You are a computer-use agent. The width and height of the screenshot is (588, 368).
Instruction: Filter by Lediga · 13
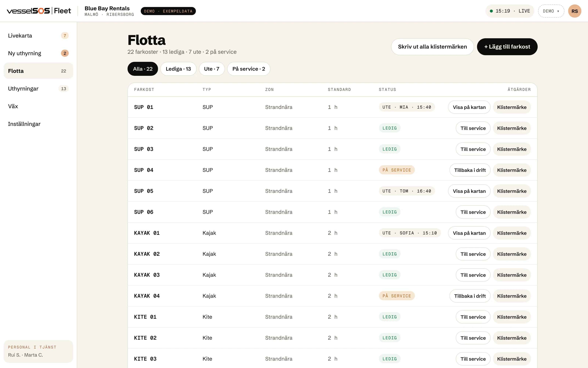(x=178, y=69)
